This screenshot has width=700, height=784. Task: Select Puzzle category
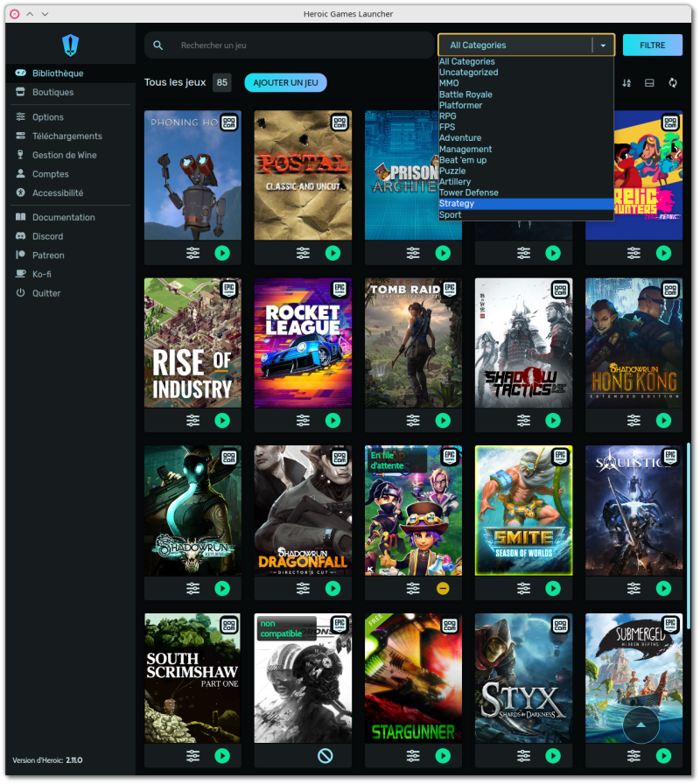[526, 171]
